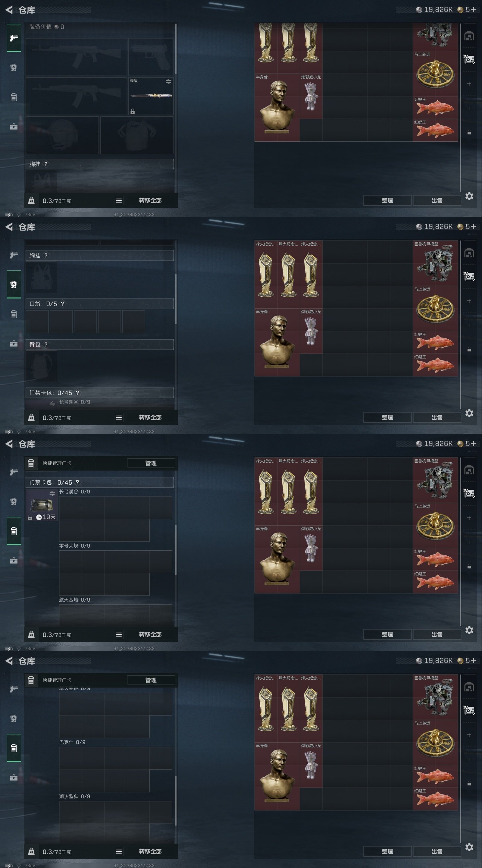Open help icon next to 背包 header

click(46, 344)
